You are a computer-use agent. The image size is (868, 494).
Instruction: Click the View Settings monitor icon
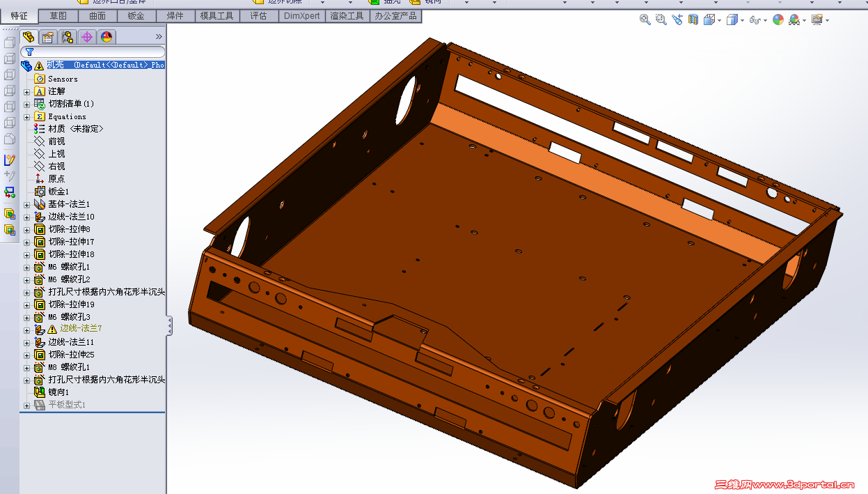[x=817, y=20]
